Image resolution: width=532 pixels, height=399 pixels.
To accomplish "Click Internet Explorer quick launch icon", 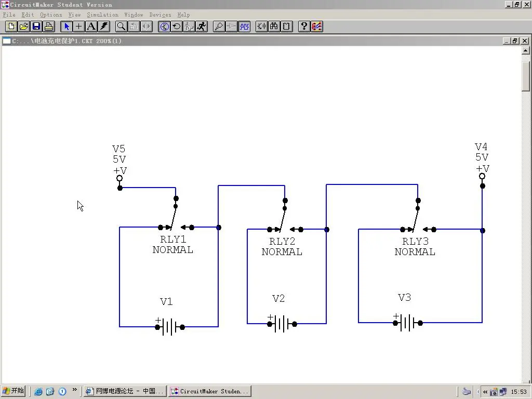I will [x=38, y=392].
